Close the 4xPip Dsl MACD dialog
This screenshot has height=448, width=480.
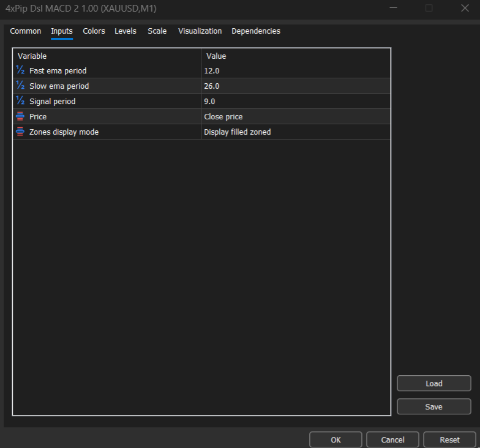click(x=465, y=9)
